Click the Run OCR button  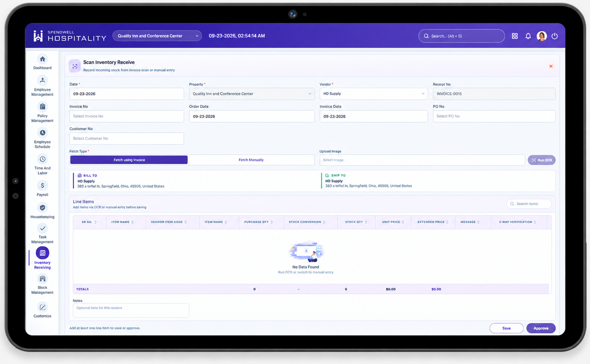pos(542,160)
